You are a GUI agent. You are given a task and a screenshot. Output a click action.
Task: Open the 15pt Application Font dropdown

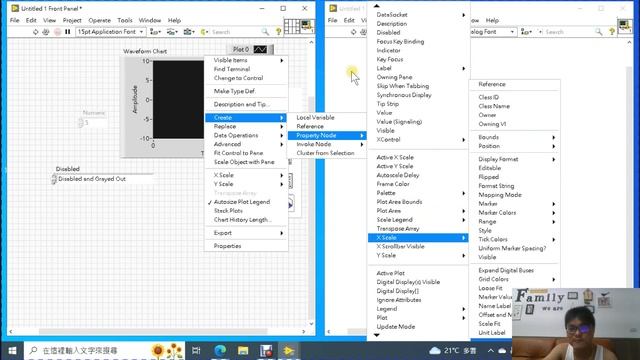[110, 32]
